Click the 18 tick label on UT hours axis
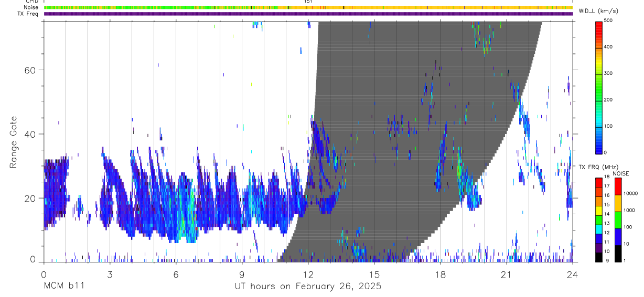The height and width of the screenshot is (297, 644). [441, 274]
